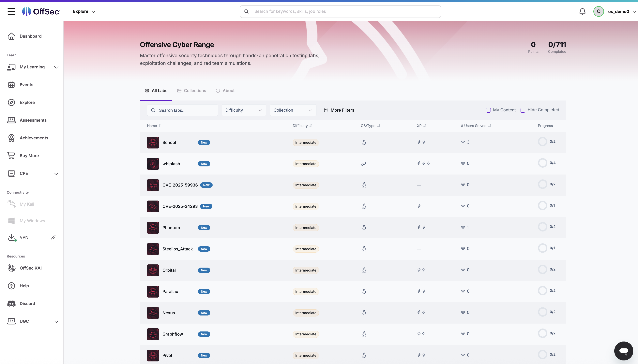Enable the My Content checkbox
This screenshot has height=364, width=638.
pyautogui.click(x=488, y=110)
